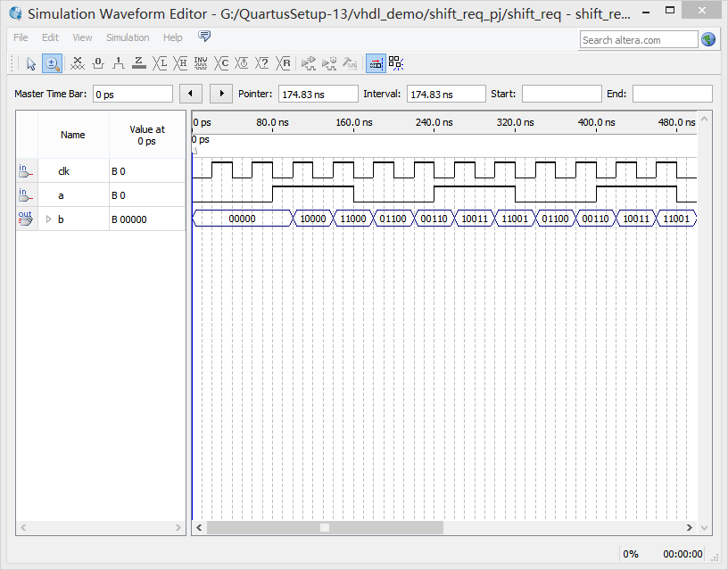Click vertical scrollbar up arrow
The image size is (728, 570).
tap(704, 120)
